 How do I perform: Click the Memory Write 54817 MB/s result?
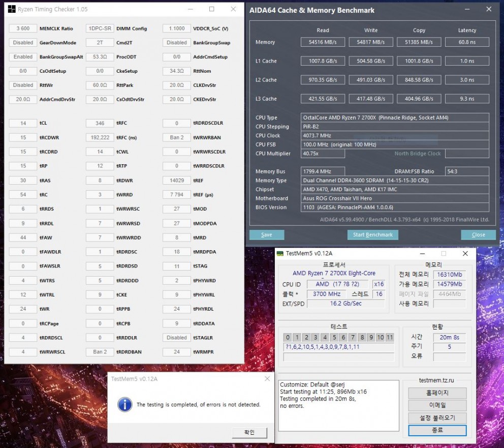point(370,42)
